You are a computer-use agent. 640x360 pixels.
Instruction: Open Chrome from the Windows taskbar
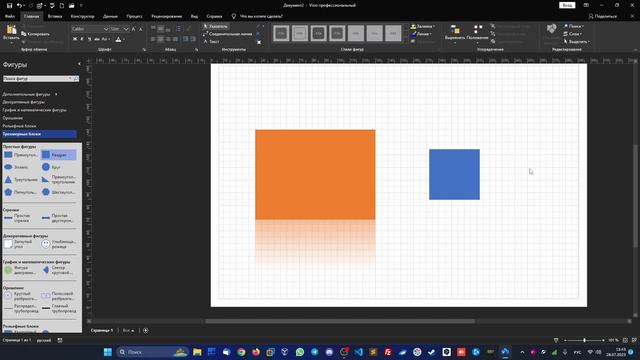(241, 352)
